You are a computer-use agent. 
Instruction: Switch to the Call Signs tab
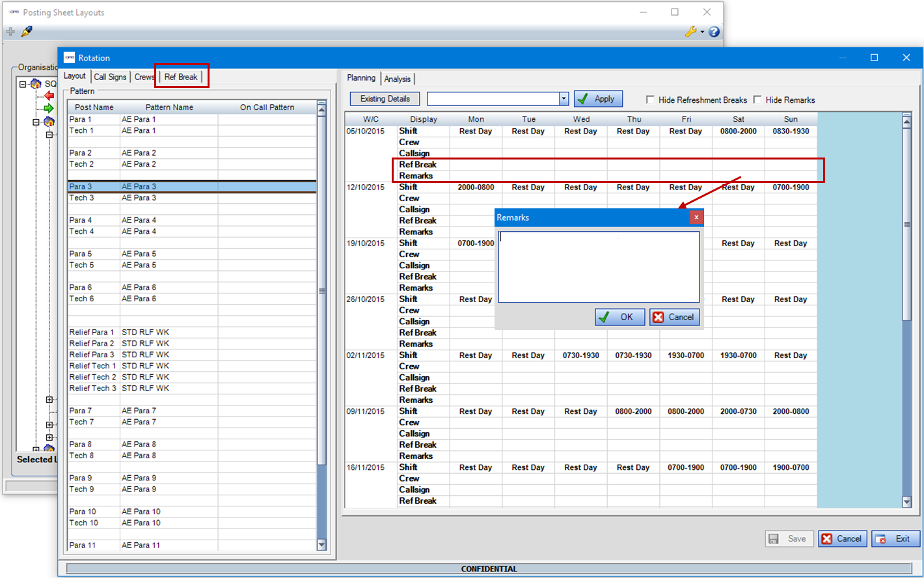point(110,77)
